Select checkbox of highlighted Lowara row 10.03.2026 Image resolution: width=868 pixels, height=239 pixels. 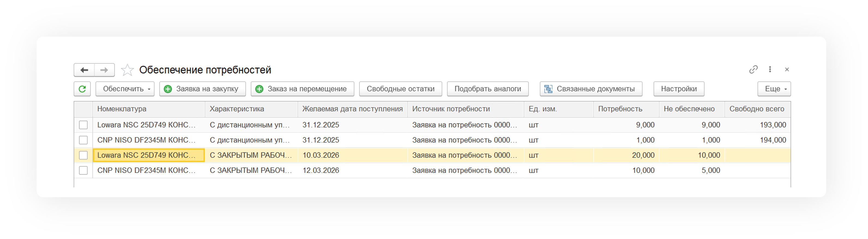pyautogui.click(x=83, y=155)
